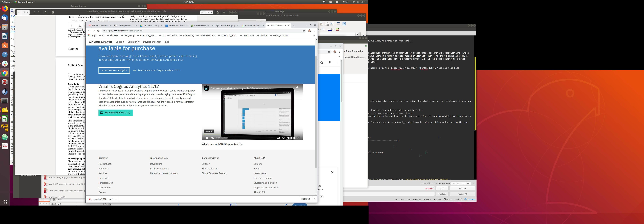Screen dimensions: 644x224
Task: Open the YouTube player settings gear
Action: click(x=283, y=138)
